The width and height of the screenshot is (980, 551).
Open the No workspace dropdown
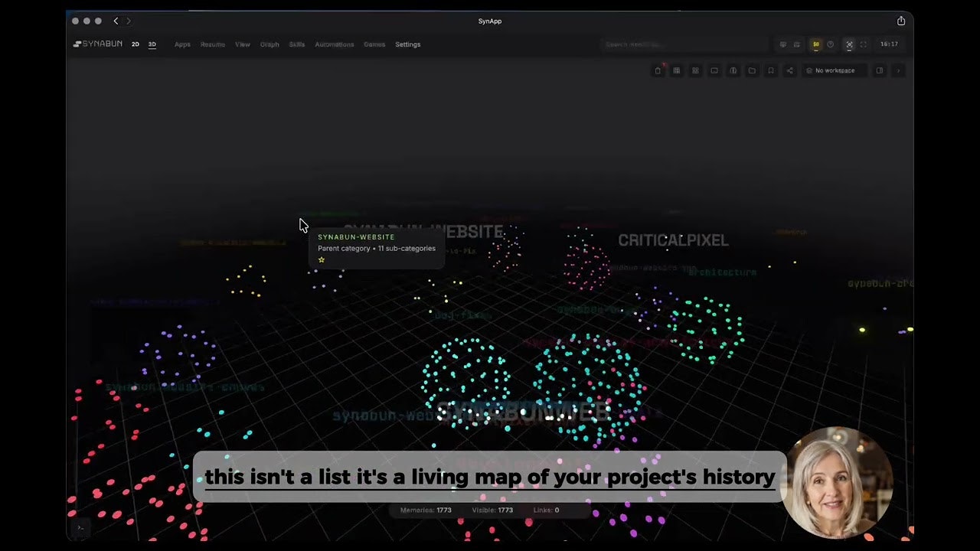click(833, 70)
